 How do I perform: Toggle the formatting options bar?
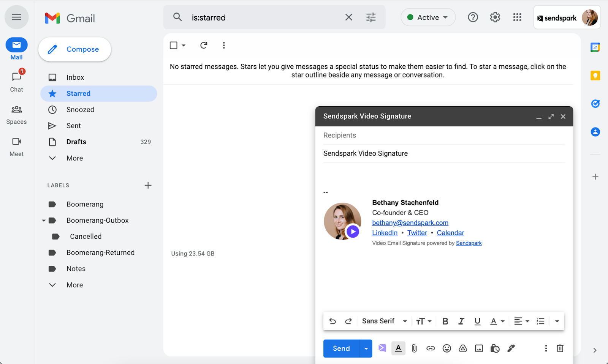pos(398,348)
